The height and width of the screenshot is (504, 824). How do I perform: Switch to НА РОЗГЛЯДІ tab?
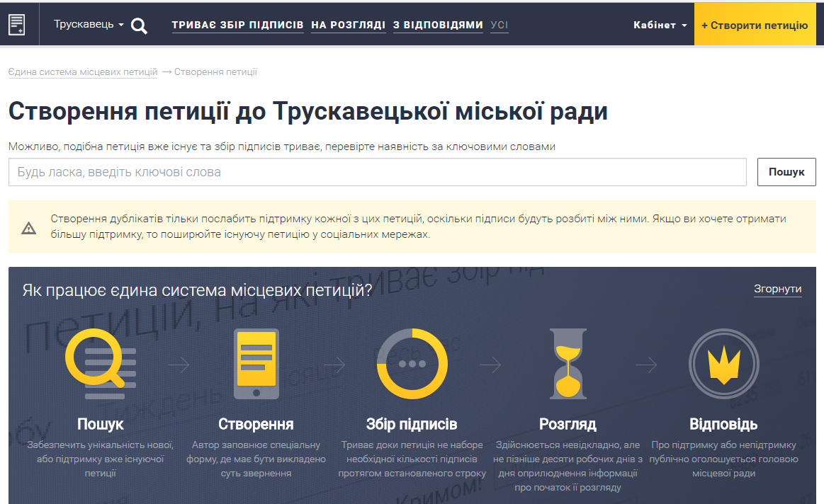click(349, 25)
